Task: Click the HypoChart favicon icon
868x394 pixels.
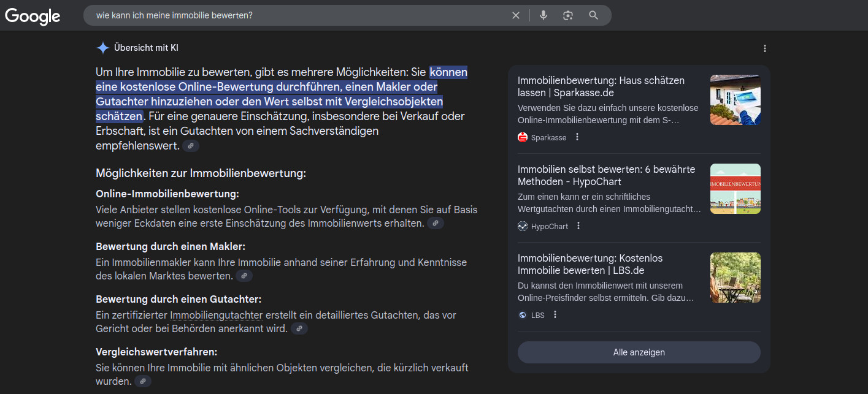Action: tap(523, 226)
